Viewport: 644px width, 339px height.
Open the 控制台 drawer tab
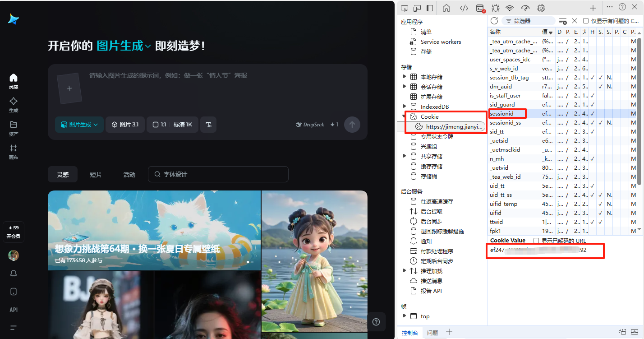(x=410, y=333)
